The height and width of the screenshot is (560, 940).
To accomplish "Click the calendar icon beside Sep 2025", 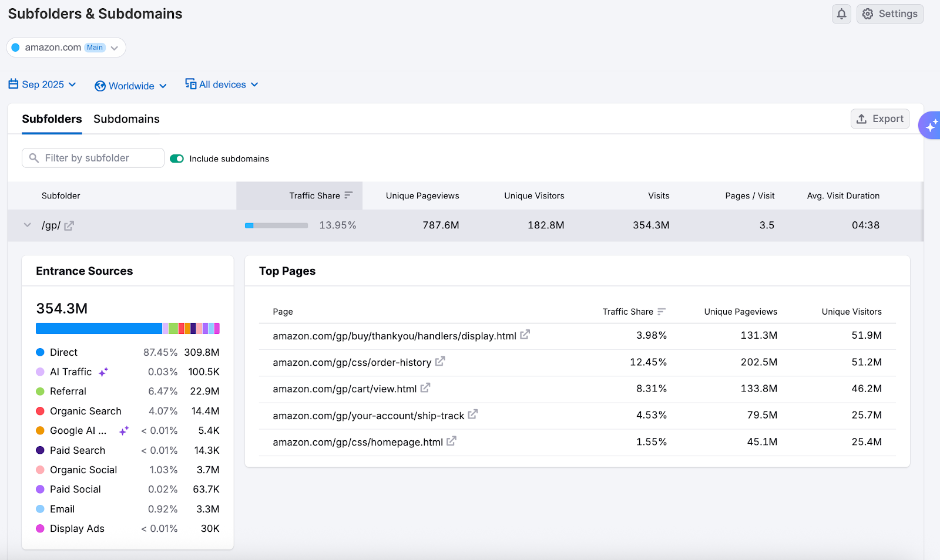I will tap(12, 84).
